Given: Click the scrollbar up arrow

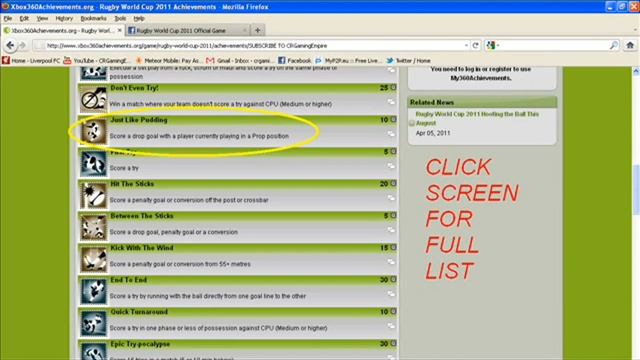Looking at the screenshot, I should coord(636,71).
